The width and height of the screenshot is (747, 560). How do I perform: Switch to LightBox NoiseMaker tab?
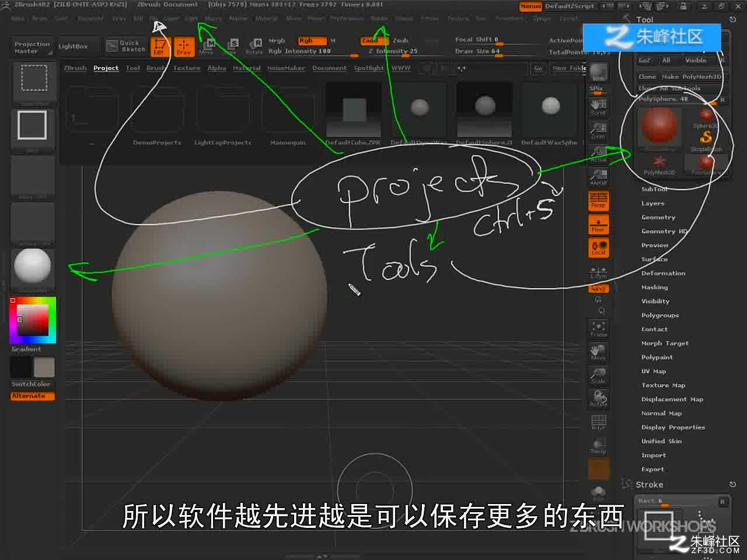286,68
